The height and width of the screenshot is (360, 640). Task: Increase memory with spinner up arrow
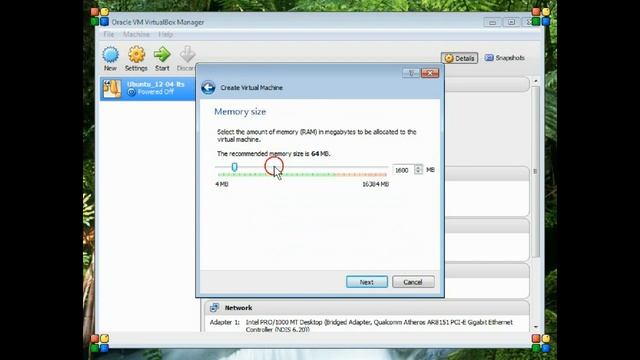click(418, 167)
